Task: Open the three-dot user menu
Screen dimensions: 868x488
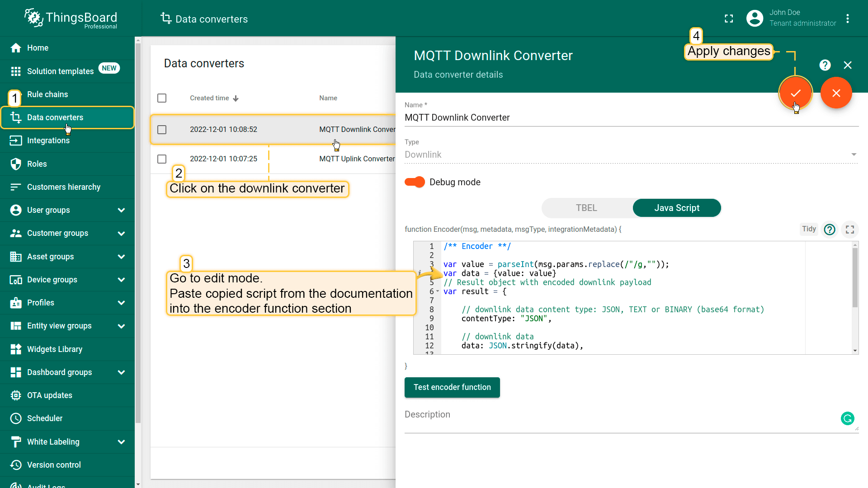Action: tap(848, 19)
